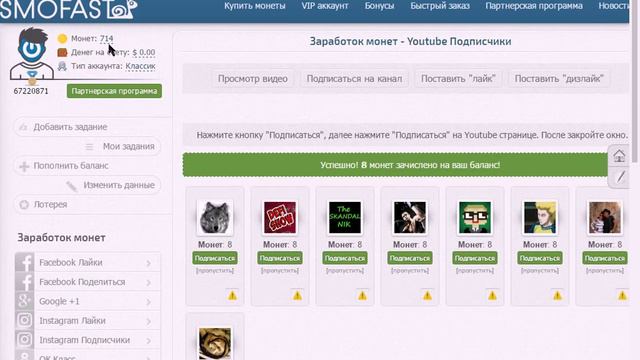640x360 pixels.
Task: Click the pixel-glasses character thumbnail
Action: [x=475, y=218]
